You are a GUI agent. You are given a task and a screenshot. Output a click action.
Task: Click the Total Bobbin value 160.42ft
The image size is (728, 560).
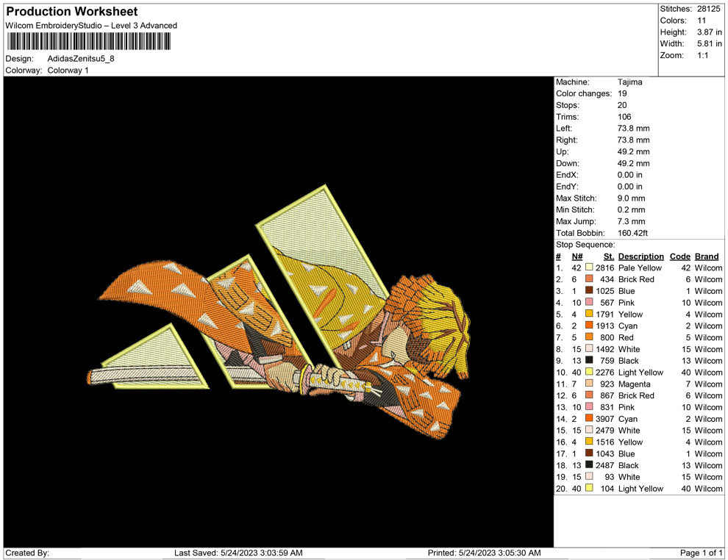632,233
